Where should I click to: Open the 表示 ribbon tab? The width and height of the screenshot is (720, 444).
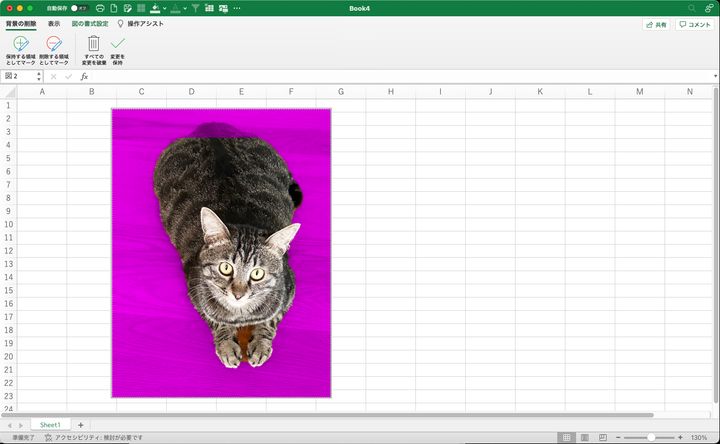point(54,23)
